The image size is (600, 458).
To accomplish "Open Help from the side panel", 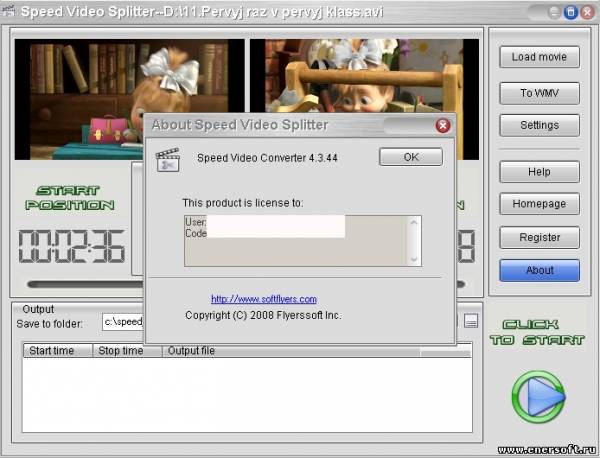I will [x=539, y=172].
